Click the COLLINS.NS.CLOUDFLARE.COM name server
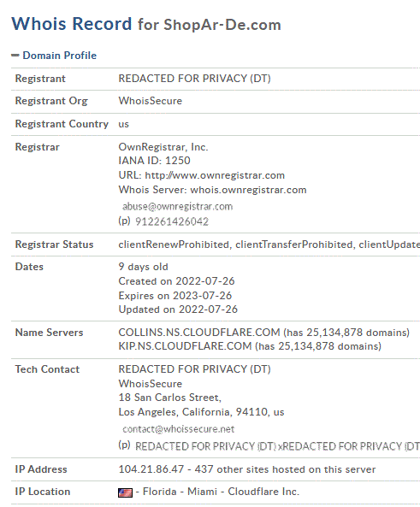420x507 pixels. [199, 332]
